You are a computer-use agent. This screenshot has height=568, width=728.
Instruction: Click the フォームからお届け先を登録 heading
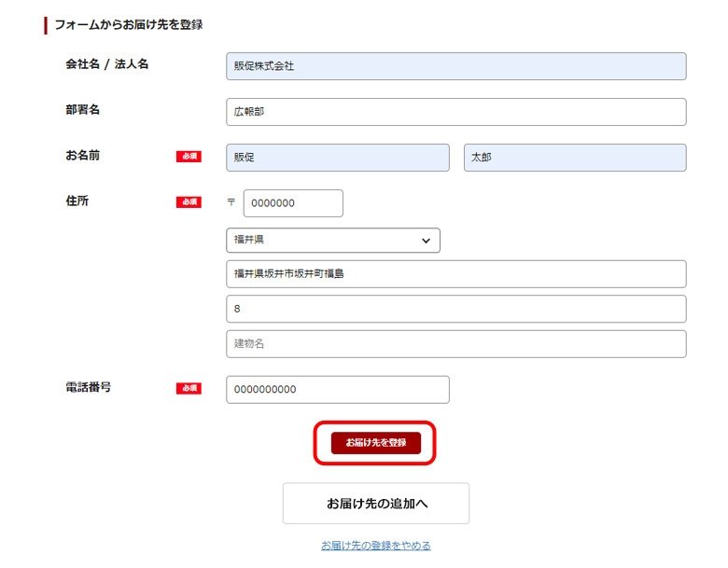pyautogui.click(x=128, y=25)
